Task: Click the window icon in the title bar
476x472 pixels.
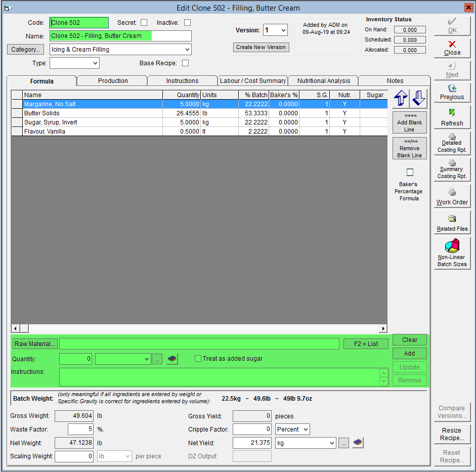Action: (x=7, y=8)
